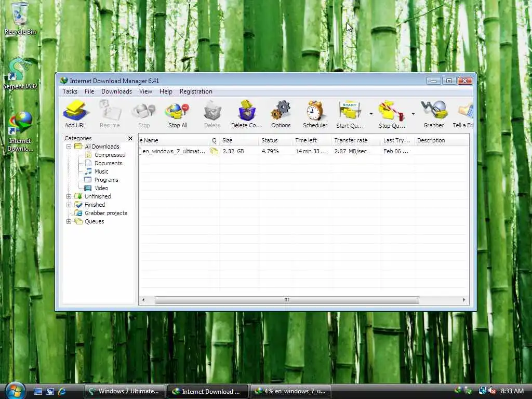Viewport: 532px width, 399px height.
Task: Open Stop Queue dropdown arrow
Action: click(413, 114)
